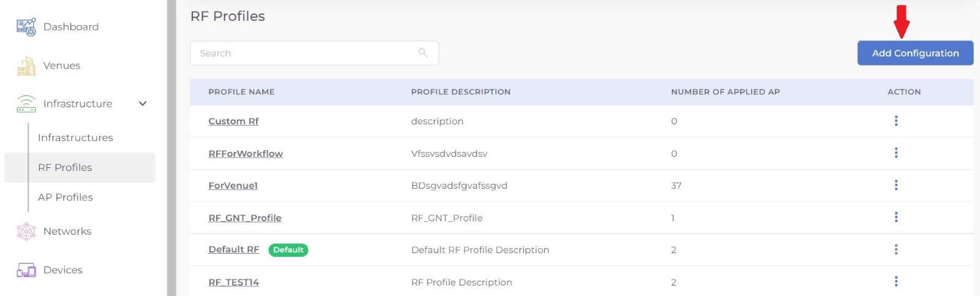
Task: Click the Add Configuration button
Action: pyautogui.click(x=915, y=53)
